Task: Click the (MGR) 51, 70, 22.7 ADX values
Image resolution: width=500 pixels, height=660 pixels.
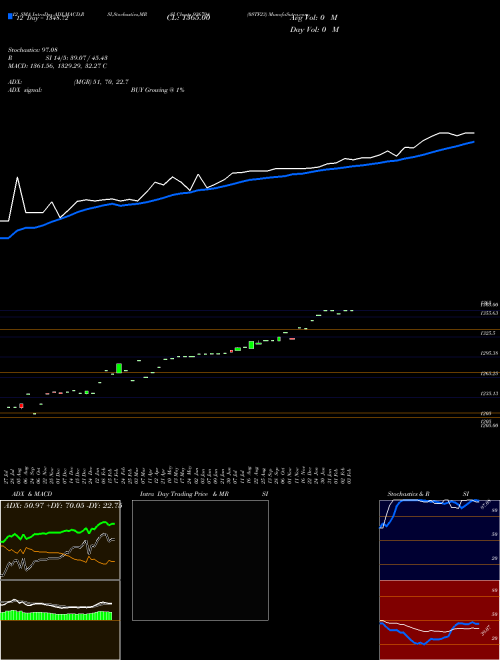Action: coord(101,82)
